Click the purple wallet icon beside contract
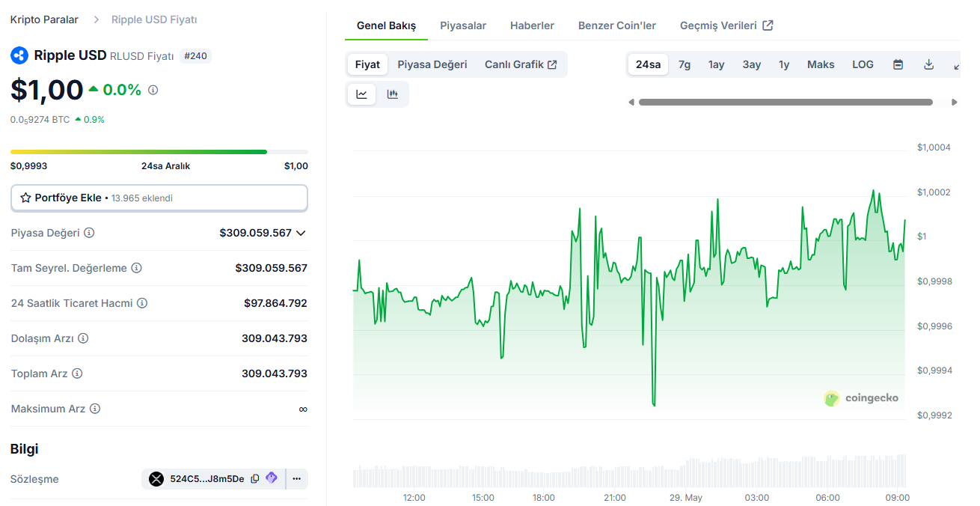Screen dimensions: 980x506 pos(272,478)
